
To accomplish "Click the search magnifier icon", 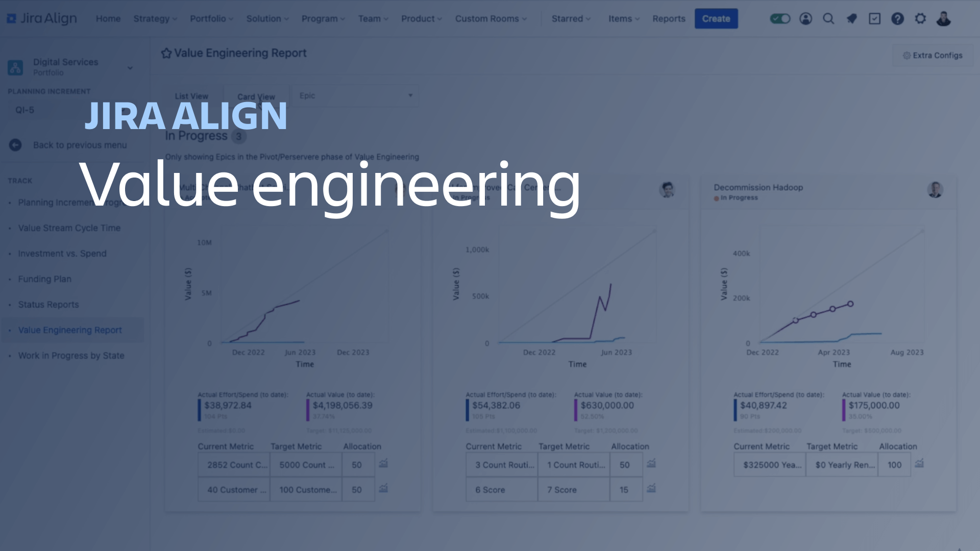I will coord(828,18).
